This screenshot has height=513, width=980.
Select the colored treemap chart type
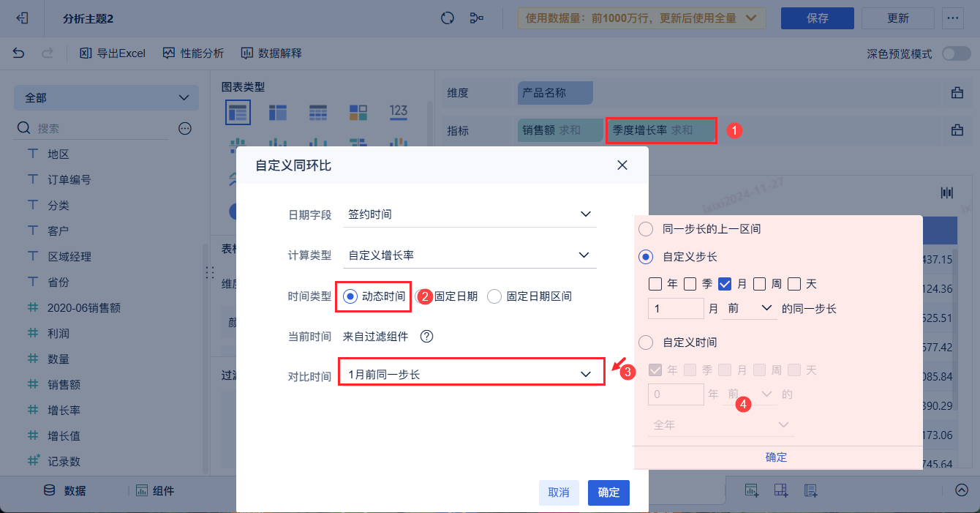tap(358, 112)
